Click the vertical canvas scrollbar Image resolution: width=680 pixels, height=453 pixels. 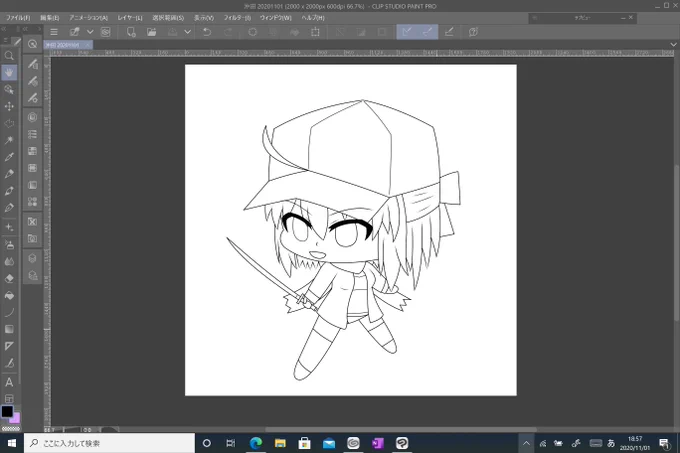[x=677, y=243]
